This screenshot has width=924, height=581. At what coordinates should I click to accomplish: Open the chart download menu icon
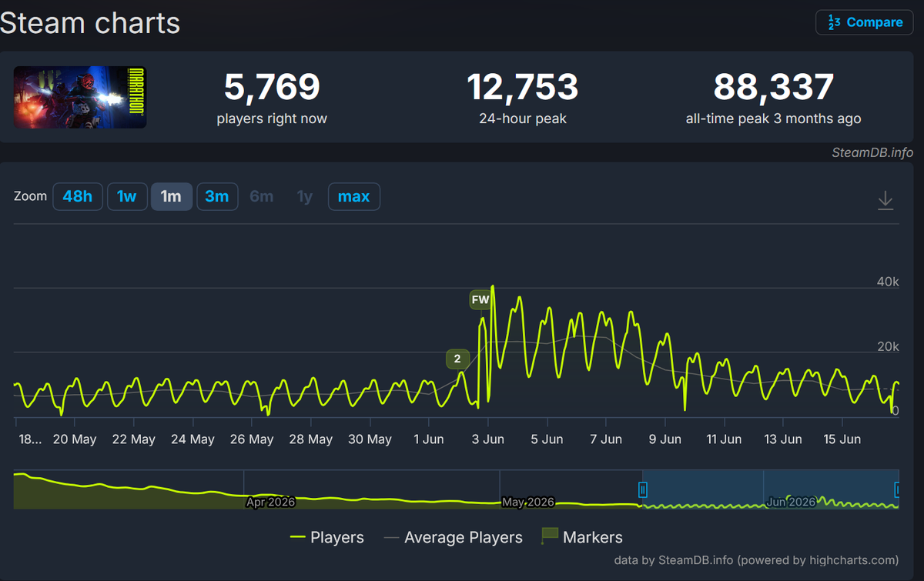coord(885,200)
